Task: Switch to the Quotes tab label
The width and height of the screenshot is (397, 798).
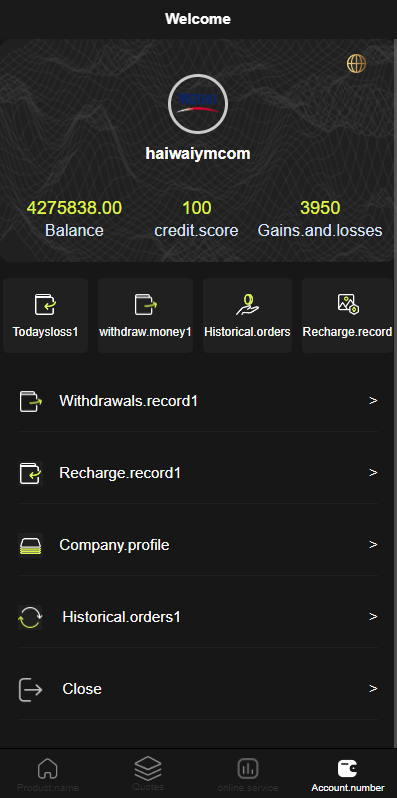Action: click(x=148, y=787)
